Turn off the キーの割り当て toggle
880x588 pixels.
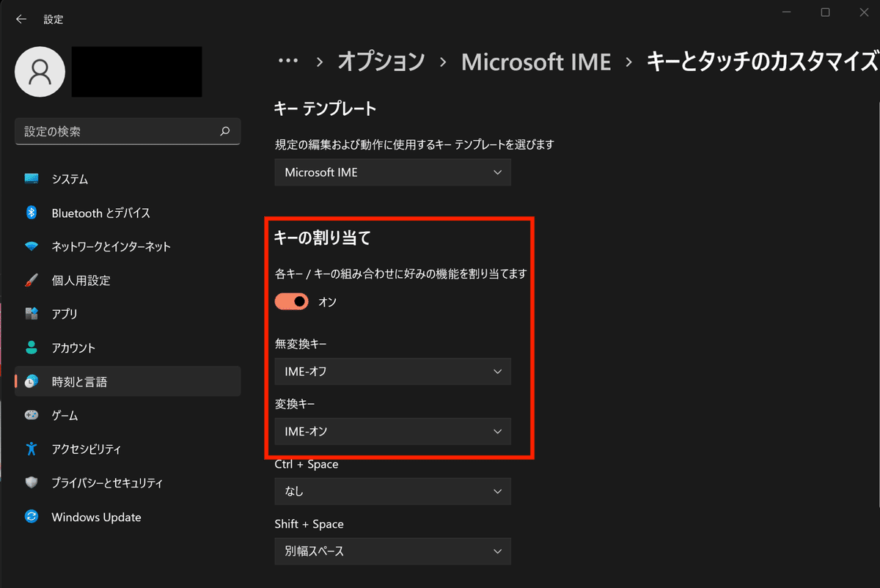(292, 301)
